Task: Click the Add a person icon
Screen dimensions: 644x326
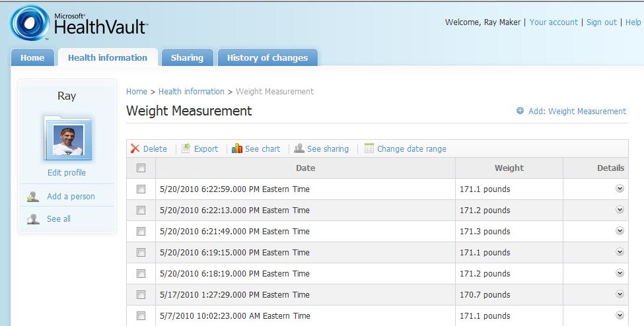Action: click(33, 197)
